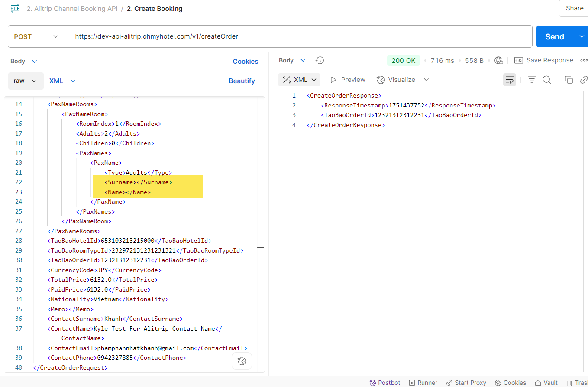Expand the raw body type dropdown
Screen dimensions: 588x387
point(26,81)
